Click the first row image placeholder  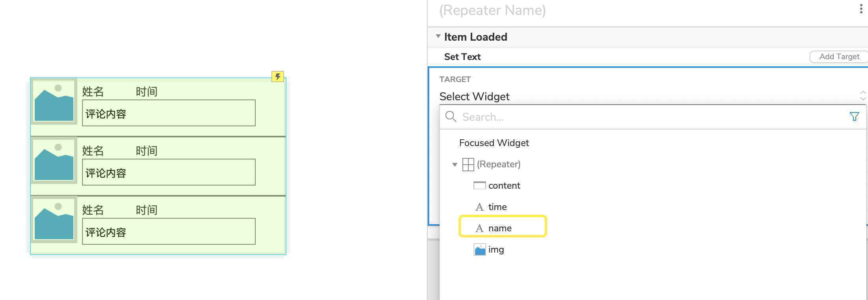coord(54,101)
